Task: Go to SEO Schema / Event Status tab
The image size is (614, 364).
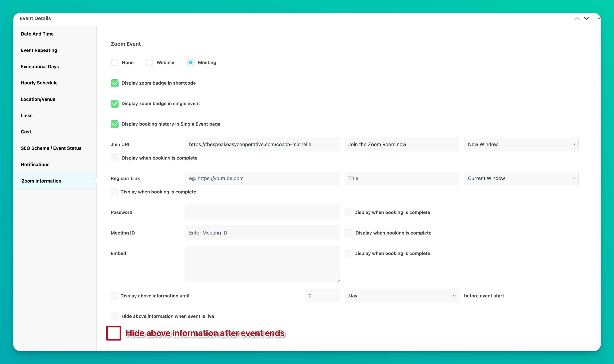Action: click(x=51, y=148)
